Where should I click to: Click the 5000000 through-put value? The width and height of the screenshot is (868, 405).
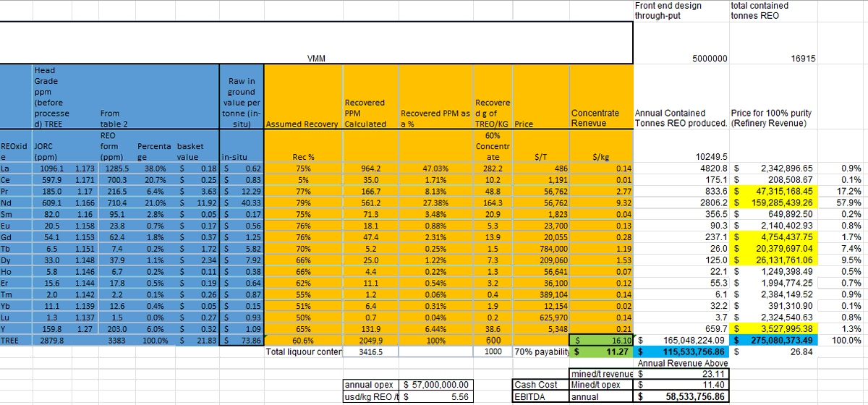(x=710, y=59)
